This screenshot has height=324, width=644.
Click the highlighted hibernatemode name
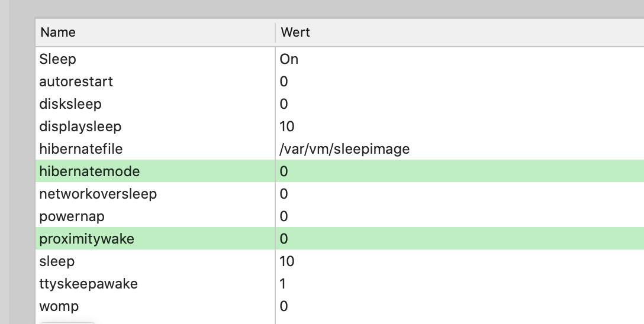coord(89,171)
